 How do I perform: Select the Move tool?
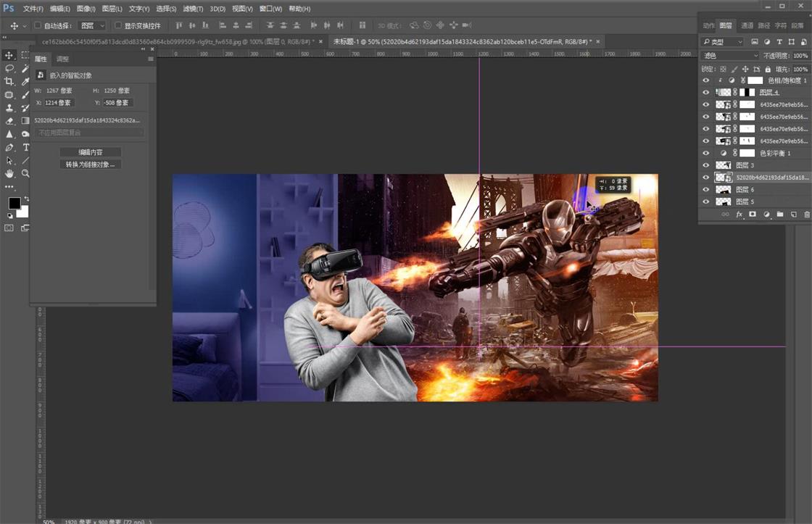[9, 55]
